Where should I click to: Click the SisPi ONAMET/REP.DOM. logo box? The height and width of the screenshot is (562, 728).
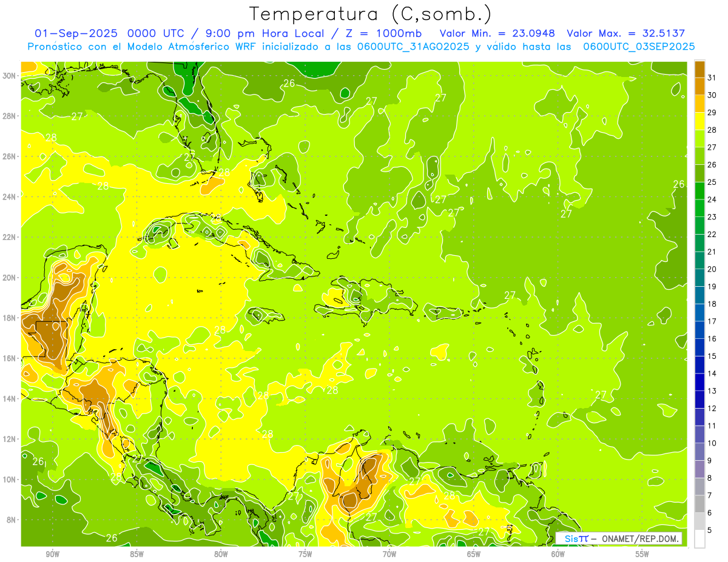pos(618,538)
